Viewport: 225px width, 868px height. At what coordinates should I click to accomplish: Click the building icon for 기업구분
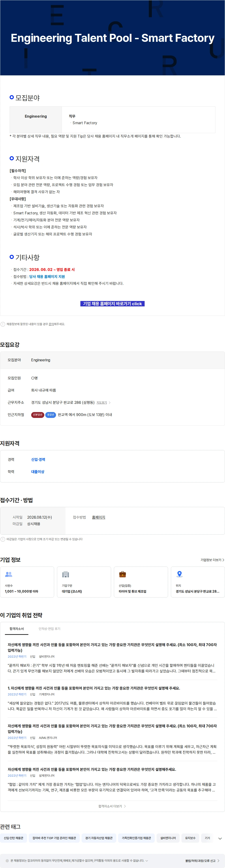tap(66, 574)
